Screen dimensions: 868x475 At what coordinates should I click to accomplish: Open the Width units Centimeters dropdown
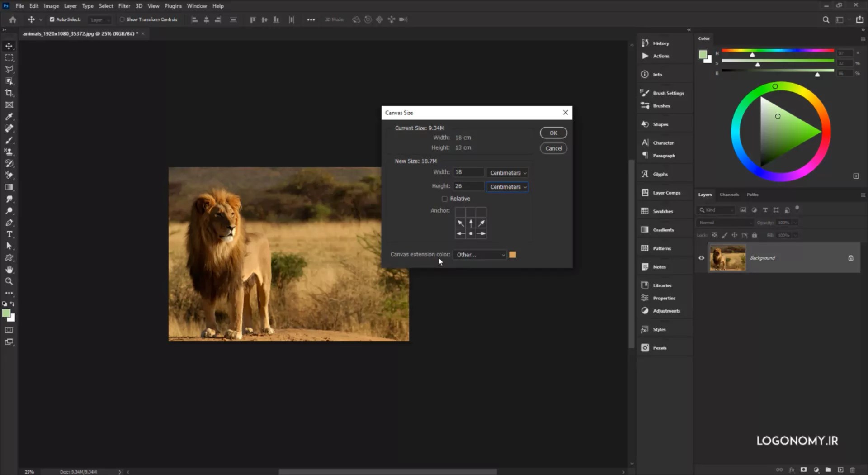[508, 173]
